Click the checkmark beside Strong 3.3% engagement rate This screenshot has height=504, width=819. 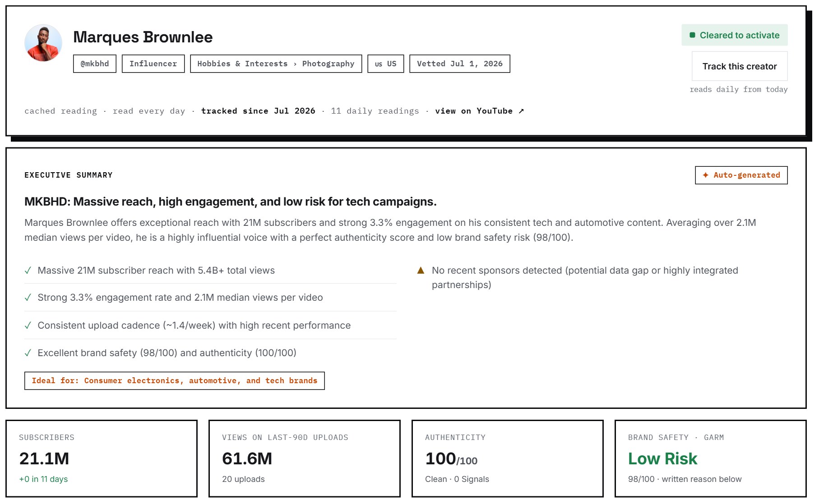(28, 298)
